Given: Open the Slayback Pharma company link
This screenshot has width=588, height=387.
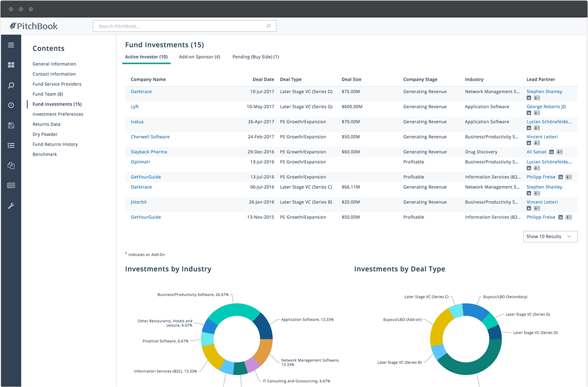Looking at the screenshot, I should (x=149, y=152).
